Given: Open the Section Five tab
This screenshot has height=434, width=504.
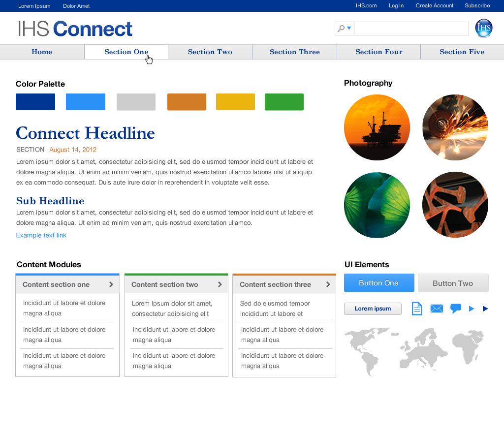Looking at the screenshot, I should [462, 52].
